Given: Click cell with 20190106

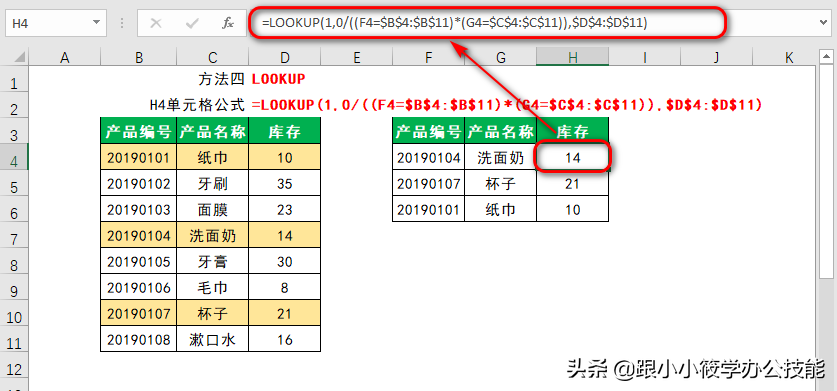Looking at the screenshot, I should 139,287.
